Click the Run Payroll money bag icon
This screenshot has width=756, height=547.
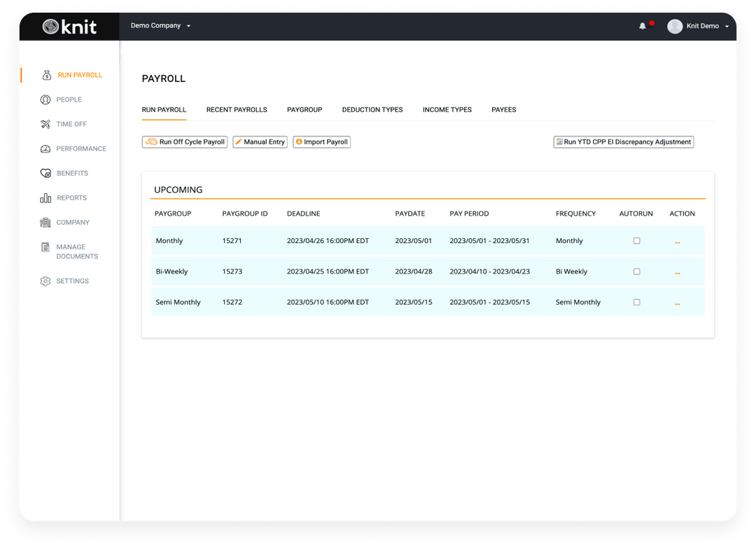47,76
